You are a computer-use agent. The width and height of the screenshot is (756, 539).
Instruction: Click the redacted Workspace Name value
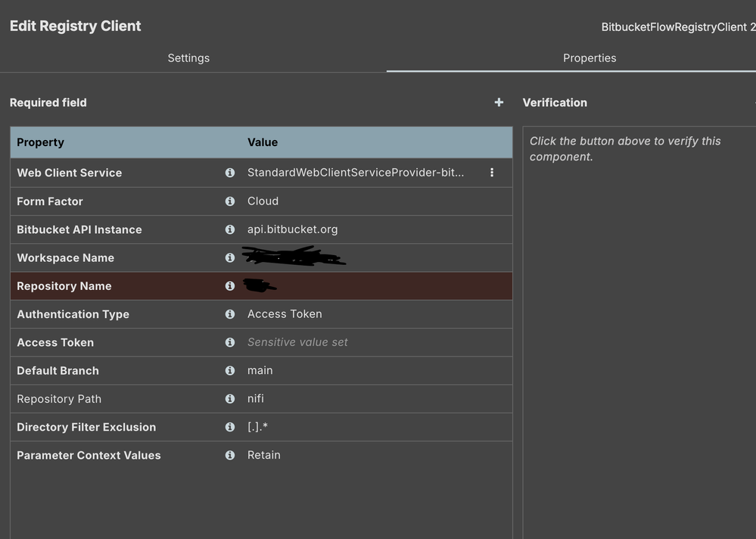pos(294,256)
